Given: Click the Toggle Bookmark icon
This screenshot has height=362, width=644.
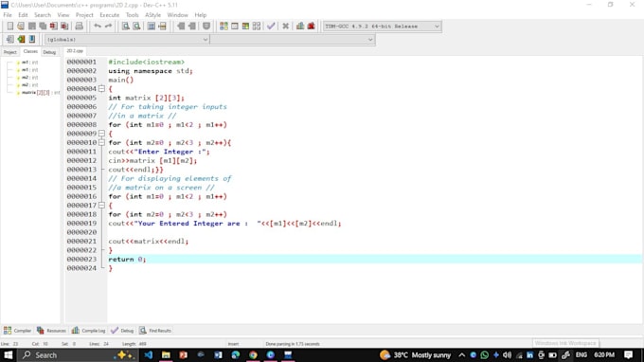Looking at the screenshot, I should click(206, 27).
